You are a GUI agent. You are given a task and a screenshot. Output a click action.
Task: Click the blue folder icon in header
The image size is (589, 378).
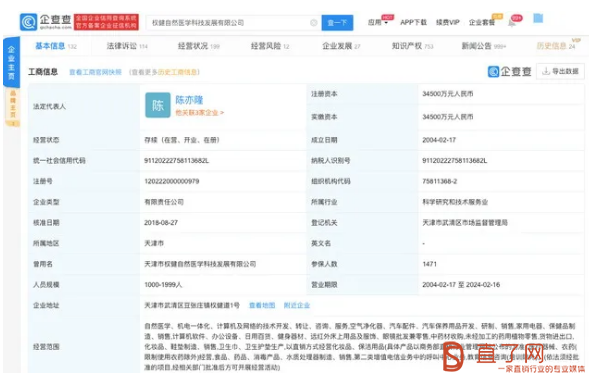pos(538,18)
